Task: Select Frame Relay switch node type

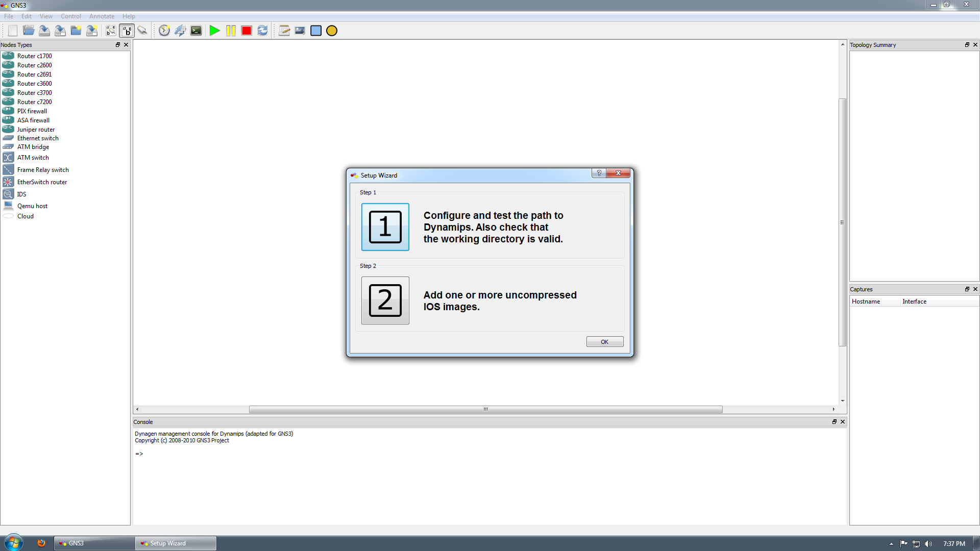Action: (65, 170)
